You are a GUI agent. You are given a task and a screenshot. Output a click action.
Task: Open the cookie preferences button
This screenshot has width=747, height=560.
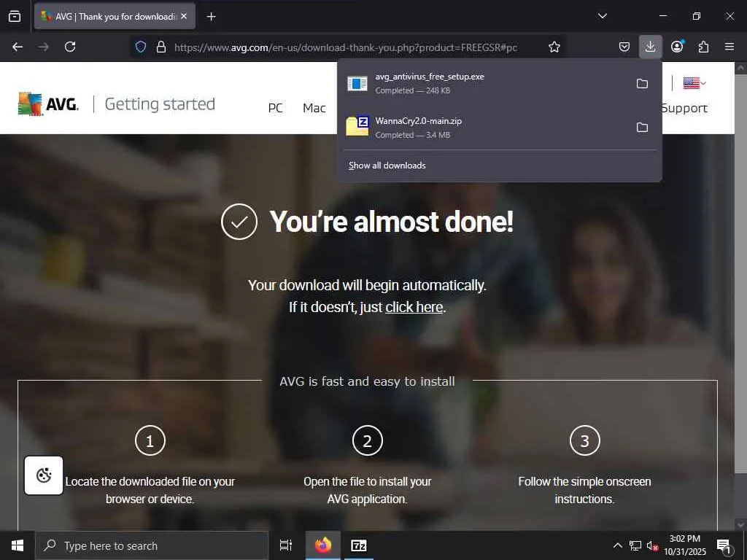(x=44, y=475)
